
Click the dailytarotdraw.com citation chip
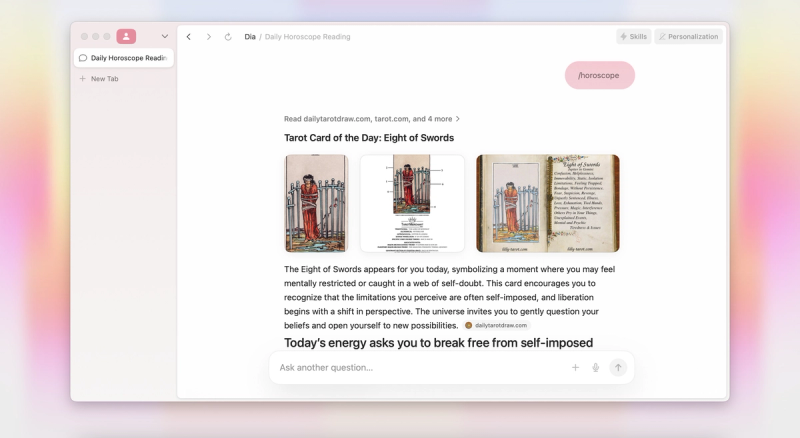click(x=496, y=325)
